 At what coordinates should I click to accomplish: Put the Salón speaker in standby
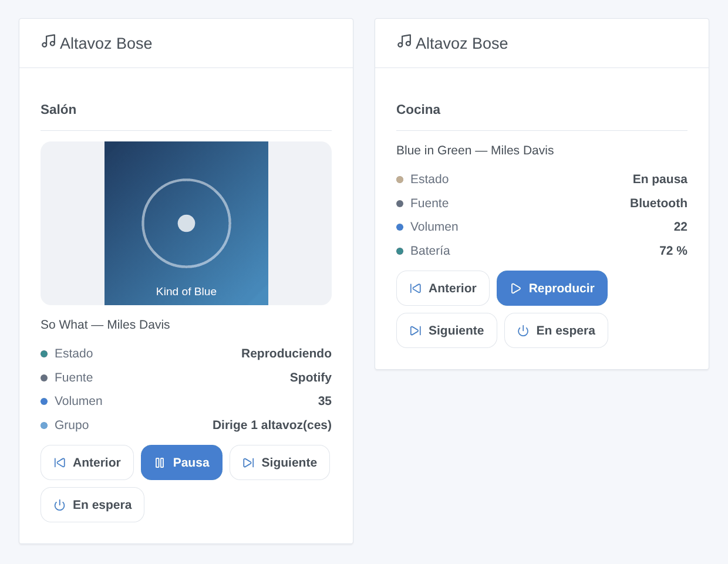click(92, 505)
